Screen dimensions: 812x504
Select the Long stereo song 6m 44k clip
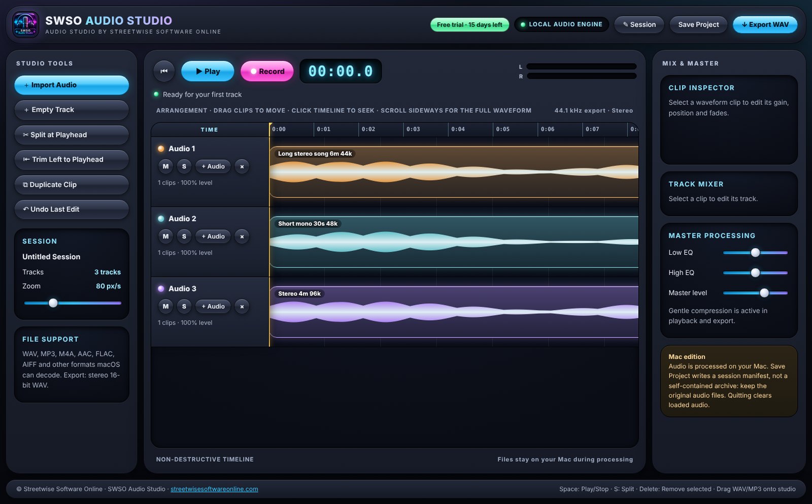(454, 172)
